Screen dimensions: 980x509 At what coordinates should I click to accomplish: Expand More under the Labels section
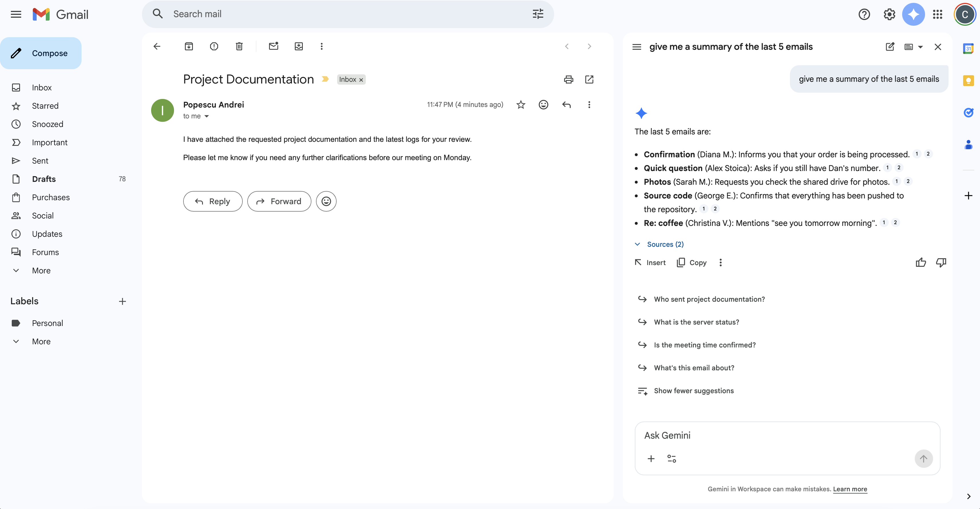click(x=41, y=341)
